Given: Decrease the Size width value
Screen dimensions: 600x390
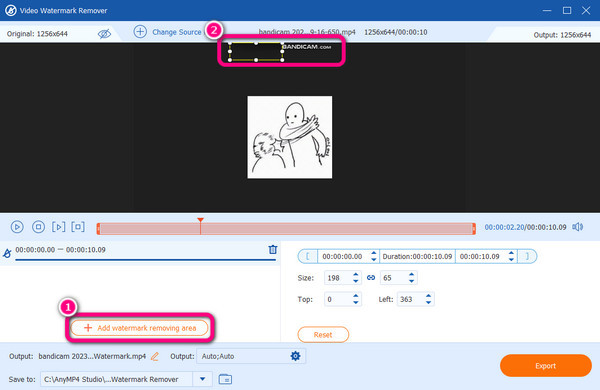Looking at the screenshot, I should (x=355, y=281).
